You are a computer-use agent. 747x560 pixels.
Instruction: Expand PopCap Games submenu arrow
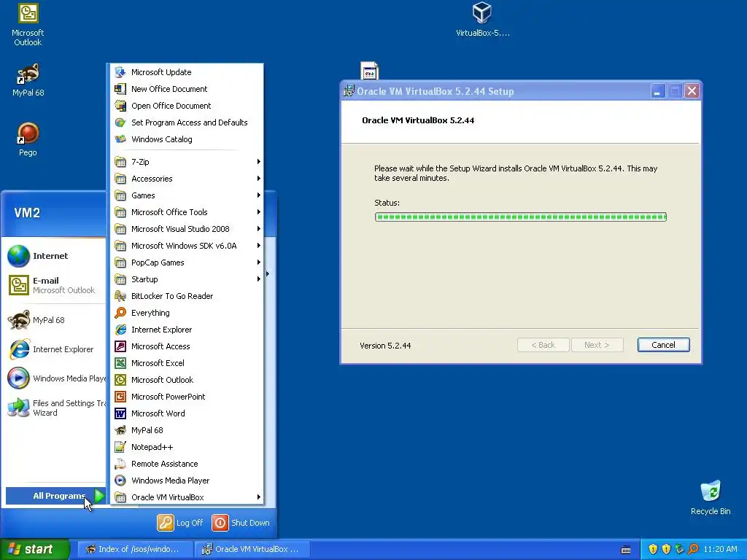259,262
